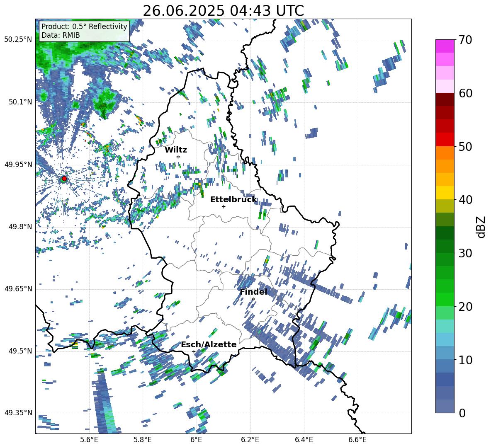Click latitude label 49.5°N
This screenshot has height=448, width=491.
click(20, 351)
